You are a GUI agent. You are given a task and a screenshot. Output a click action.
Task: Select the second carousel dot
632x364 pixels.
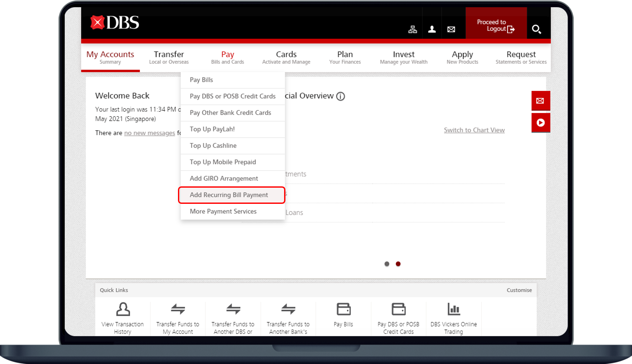(x=398, y=264)
